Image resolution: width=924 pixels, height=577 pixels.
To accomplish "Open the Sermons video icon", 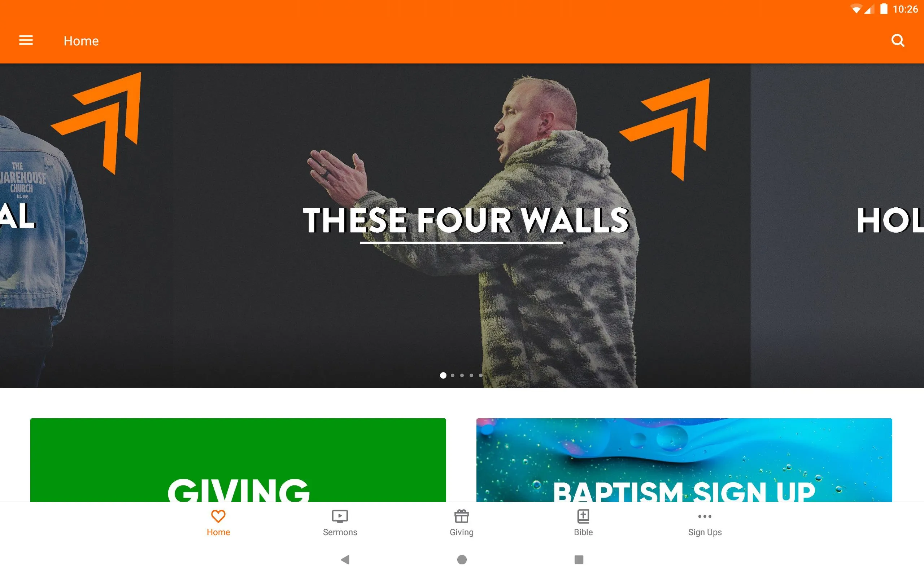I will (x=340, y=516).
